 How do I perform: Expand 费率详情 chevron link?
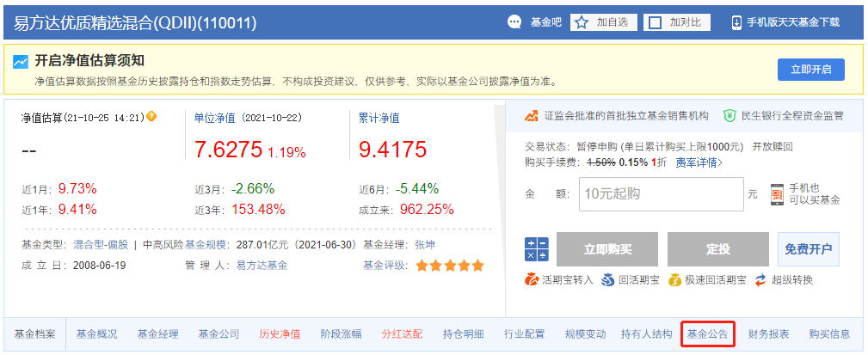coord(699,162)
